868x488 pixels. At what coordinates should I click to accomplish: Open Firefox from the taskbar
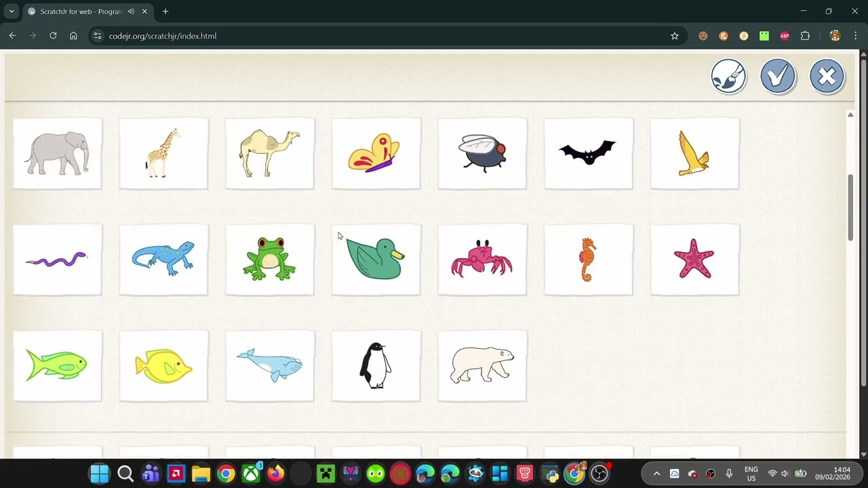(x=276, y=474)
